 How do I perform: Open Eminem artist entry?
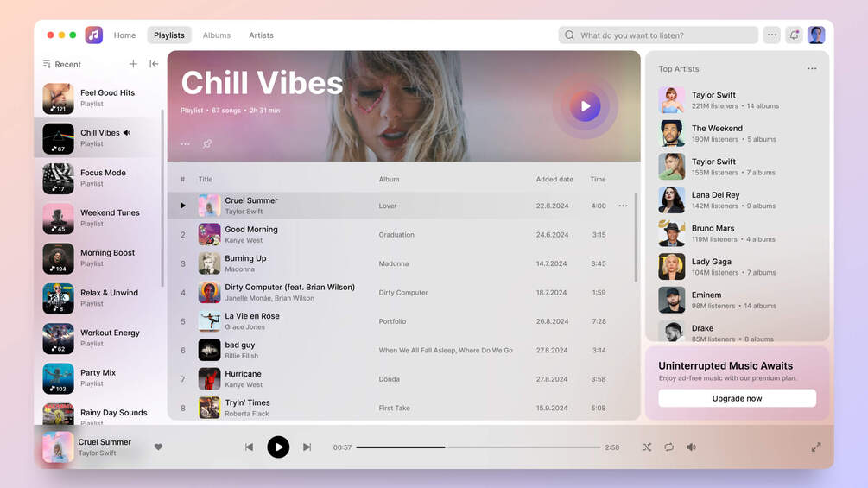tap(737, 300)
